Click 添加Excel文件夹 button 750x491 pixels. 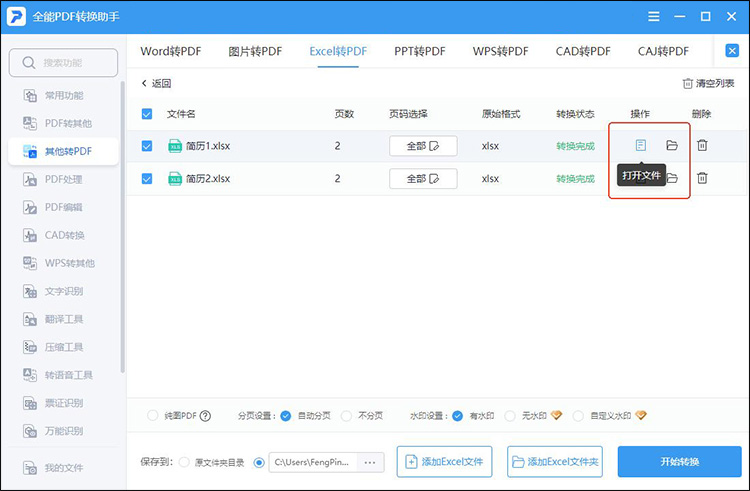click(x=555, y=462)
